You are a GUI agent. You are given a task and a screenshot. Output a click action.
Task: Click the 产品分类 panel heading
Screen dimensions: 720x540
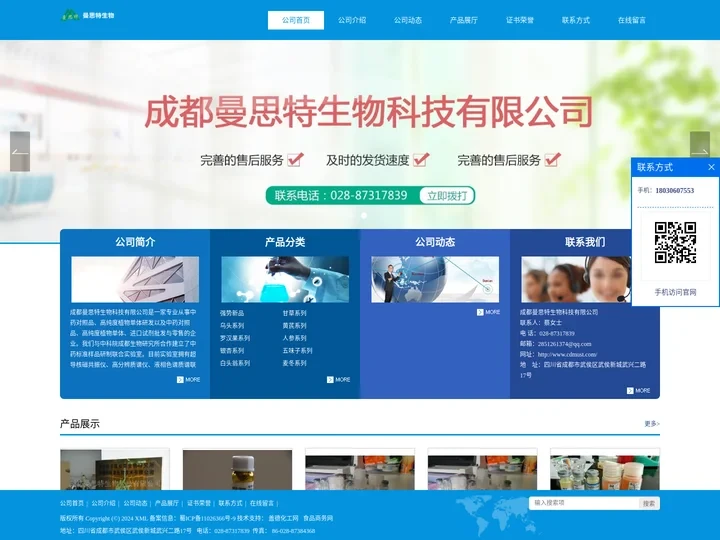[285, 242]
